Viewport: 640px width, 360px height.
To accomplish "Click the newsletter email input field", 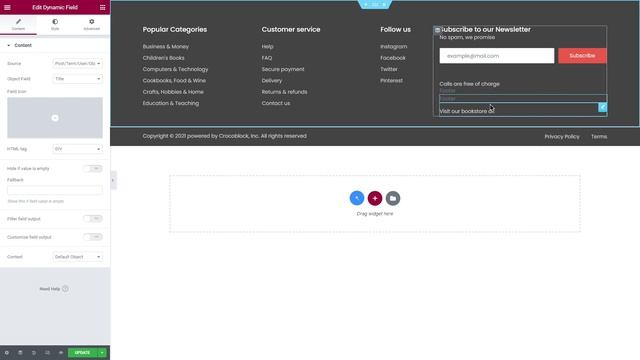I will pyautogui.click(x=497, y=56).
